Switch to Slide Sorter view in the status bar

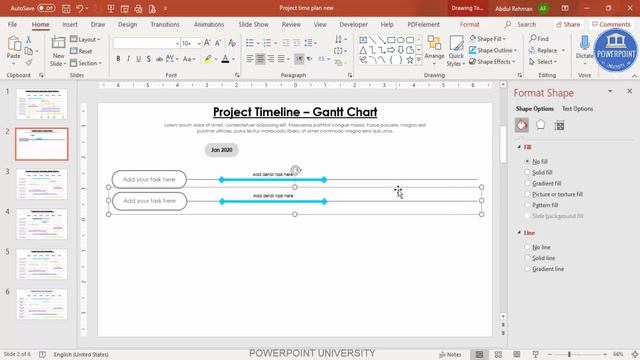(x=498, y=354)
